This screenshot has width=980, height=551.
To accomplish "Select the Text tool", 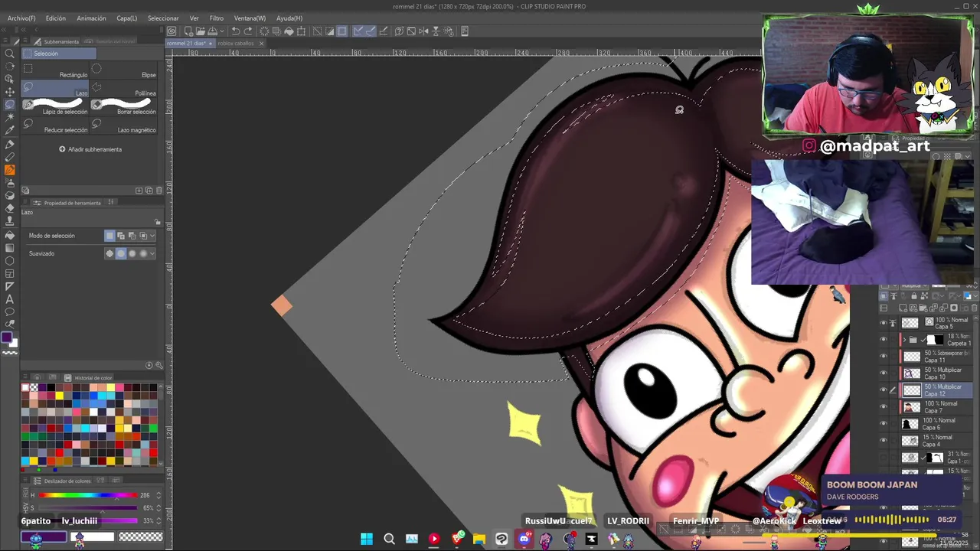I will [x=9, y=299].
